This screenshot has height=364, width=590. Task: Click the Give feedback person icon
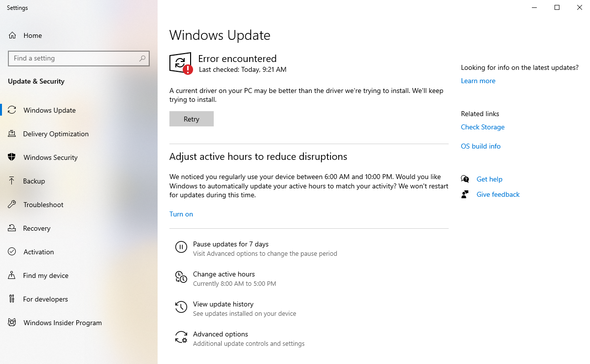point(465,194)
